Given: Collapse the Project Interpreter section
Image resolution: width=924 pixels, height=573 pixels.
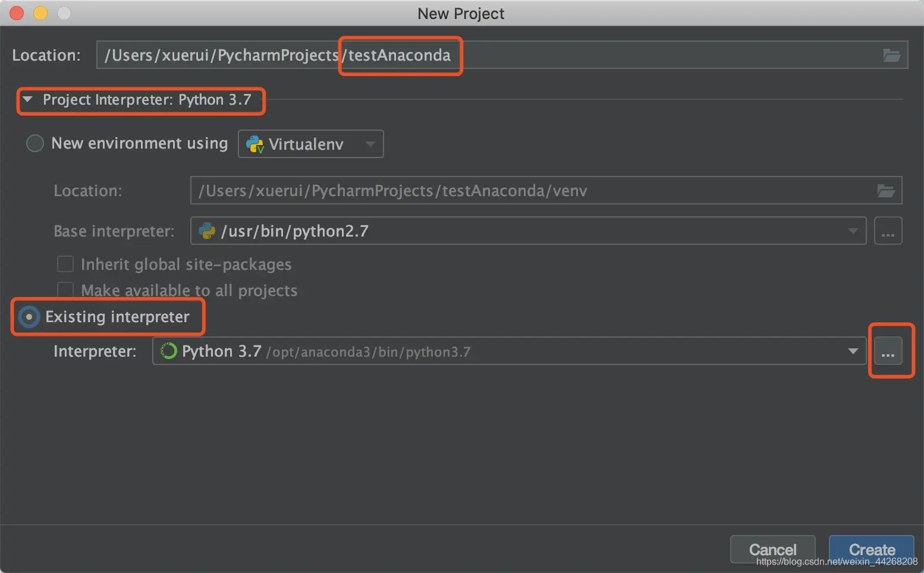Looking at the screenshot, I should (27, 99).
